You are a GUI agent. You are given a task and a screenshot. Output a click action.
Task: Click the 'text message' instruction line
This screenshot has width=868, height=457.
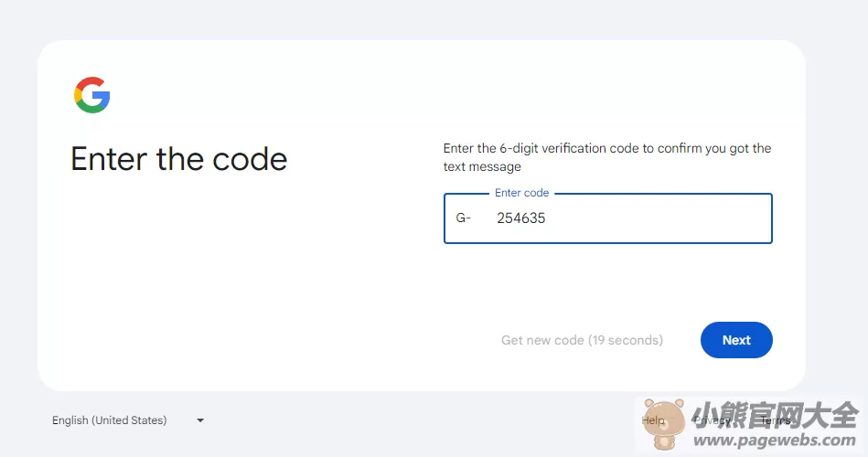pyautogui.click(x=482, y=166)
